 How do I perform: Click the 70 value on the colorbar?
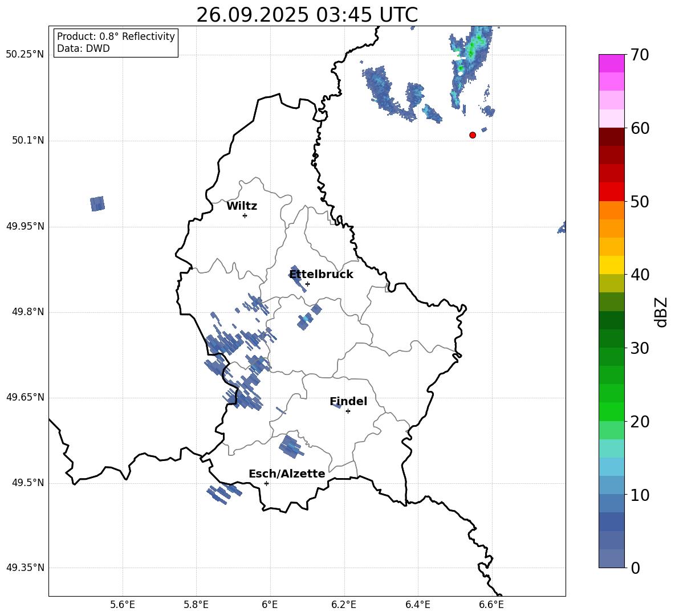pos(640,55)
